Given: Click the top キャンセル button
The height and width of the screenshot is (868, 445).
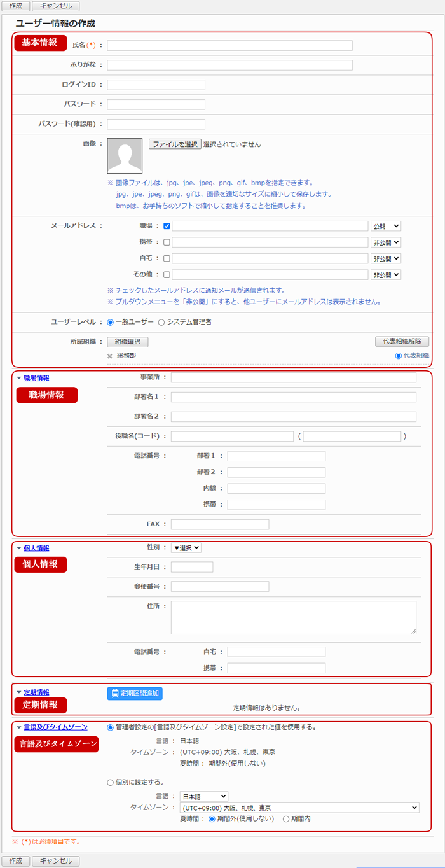Looking at the screenshot, I should pos(56,6).
